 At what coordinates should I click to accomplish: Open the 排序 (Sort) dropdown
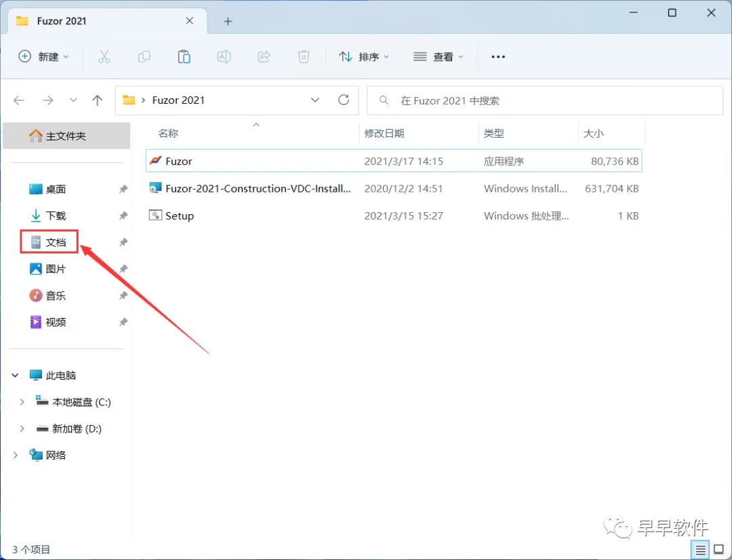tap(364, 56)
